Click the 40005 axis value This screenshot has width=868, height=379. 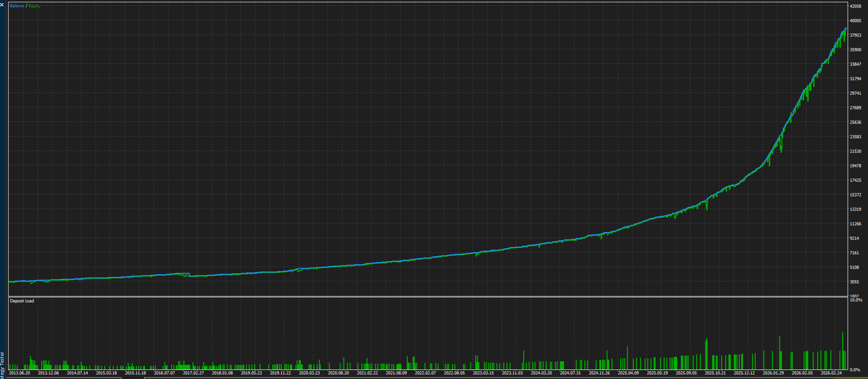pyautogui.click(x=855, y=21)
